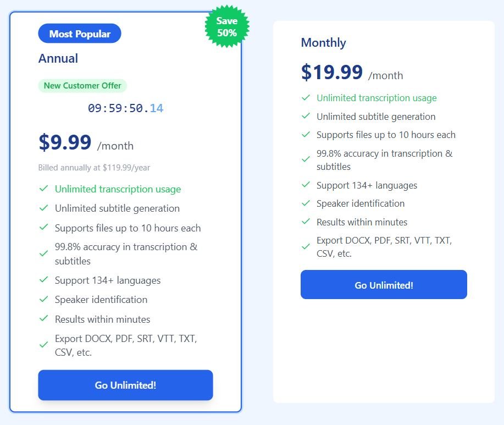
Task: Click the Billed annually at $119.99/year note
Action: (x=94, y=168)
